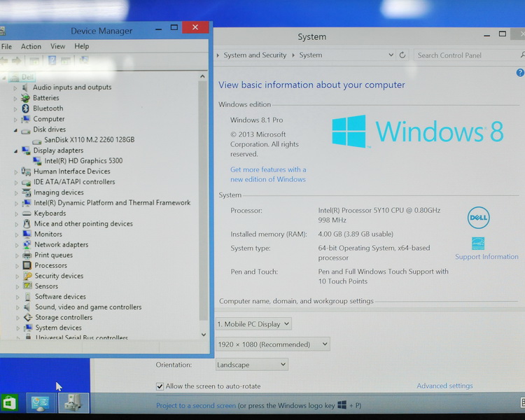Screen dimensions: 525x420
Task: Click the IDE ATA/ATAPI controllers icon
Action: coord(26,182)
